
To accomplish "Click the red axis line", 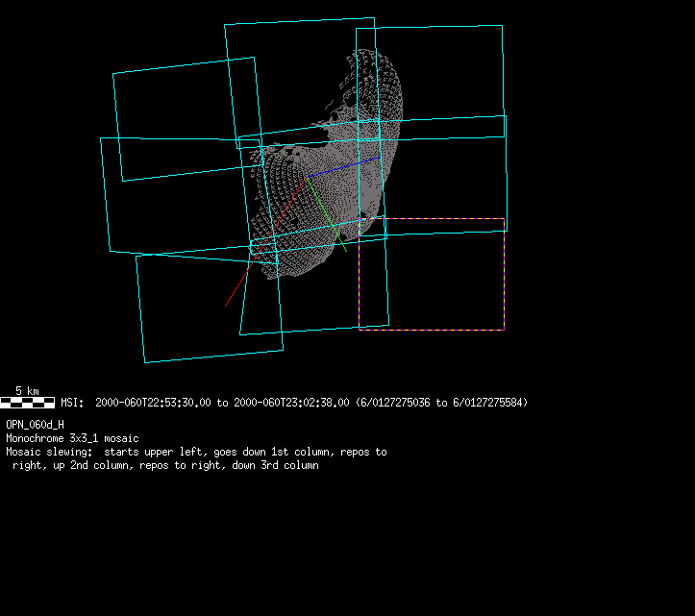I will click(265, 241).
